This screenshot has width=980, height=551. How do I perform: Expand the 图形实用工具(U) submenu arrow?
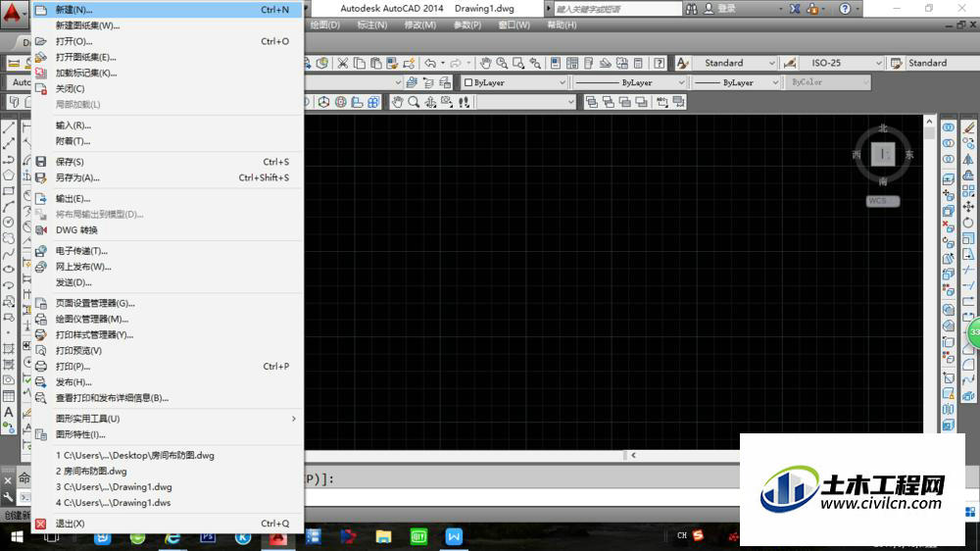(x=294, y=419)
